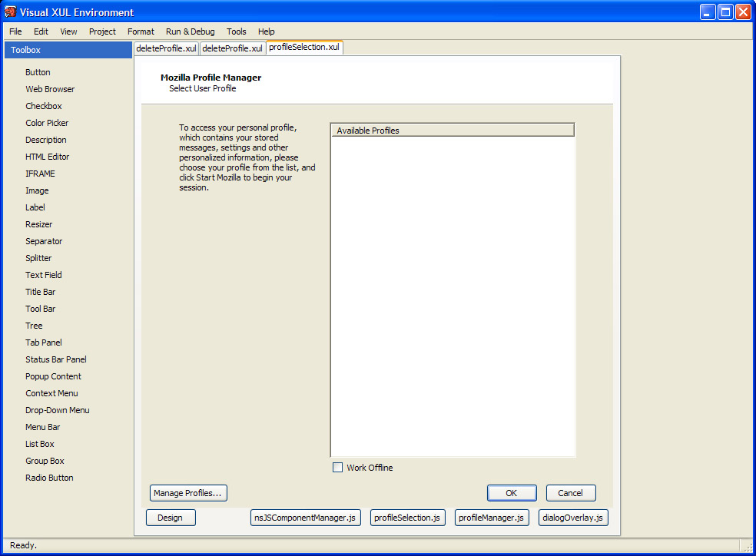Select Web Browser in the Toolbox

pyautogui.click(x=50, y=89)
